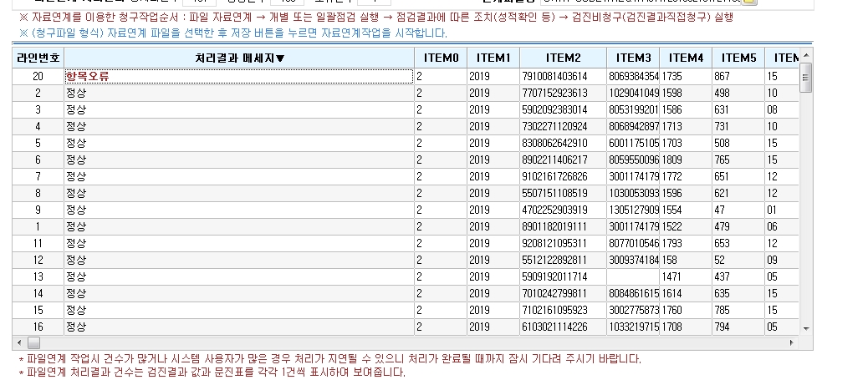Viewport: 868px width, 380px height.
Task: Select the ITEM4 column header
Action: coord(686,58)
